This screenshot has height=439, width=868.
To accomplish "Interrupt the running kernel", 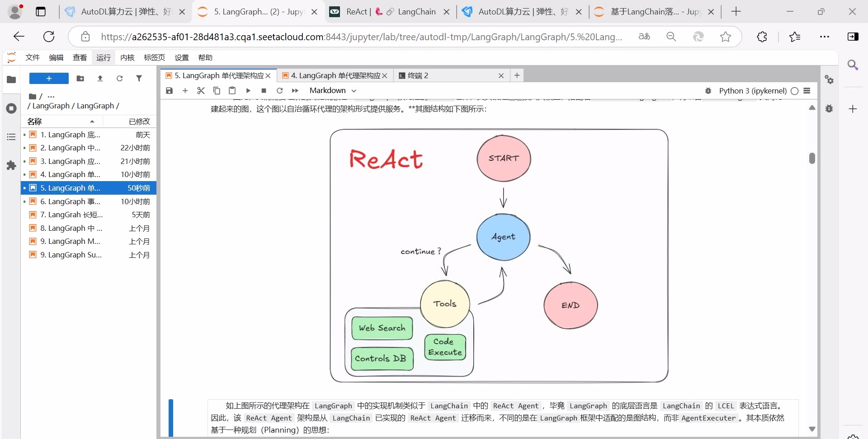I will click(264, 90).
